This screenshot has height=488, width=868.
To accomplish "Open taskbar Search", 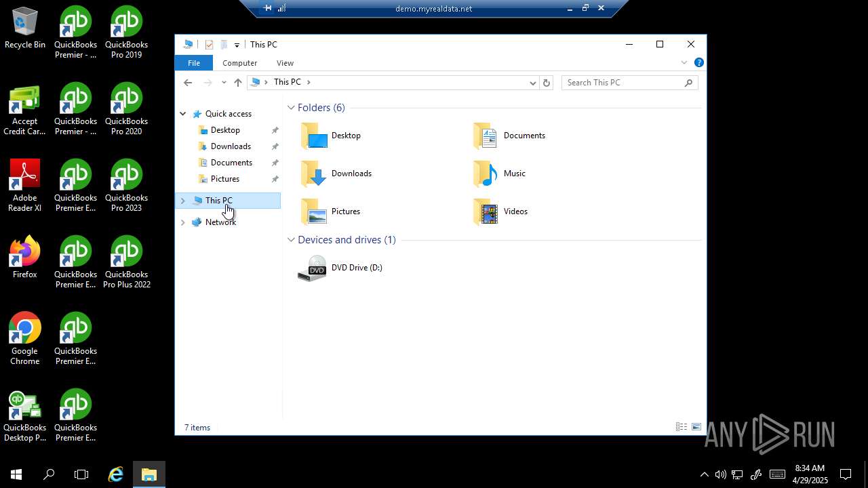I will (49, 474).
